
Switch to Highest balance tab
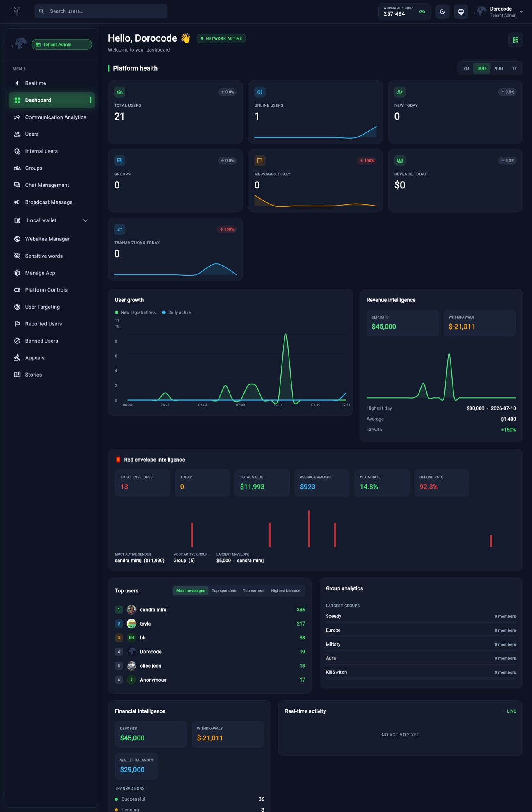[286, 591]
